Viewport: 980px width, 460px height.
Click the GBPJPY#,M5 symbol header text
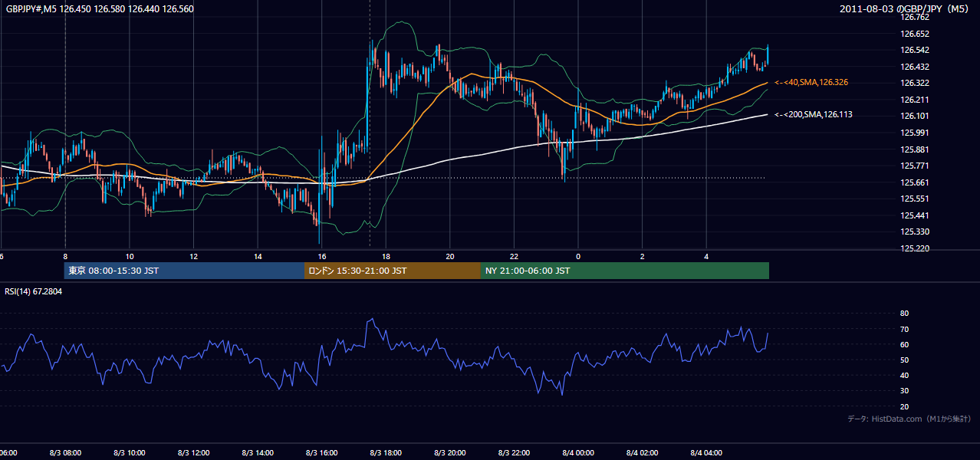coord(100,9)
